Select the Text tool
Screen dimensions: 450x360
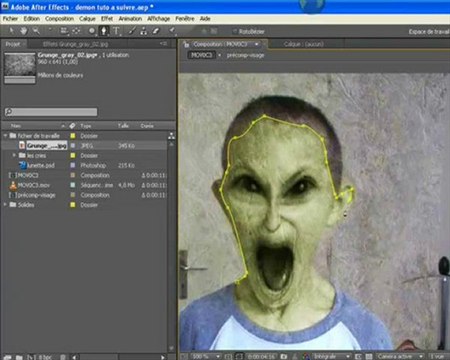tap(116, 31)
